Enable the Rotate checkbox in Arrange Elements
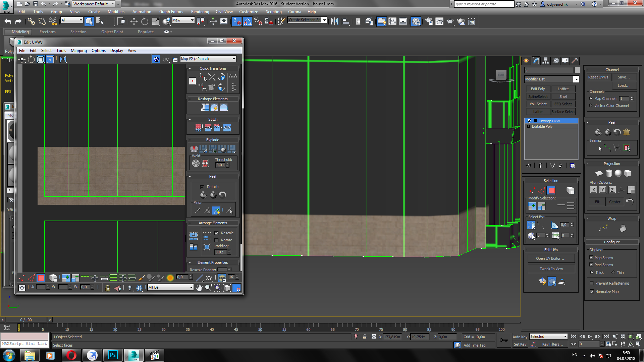644x362 pixels. point(217,240)
